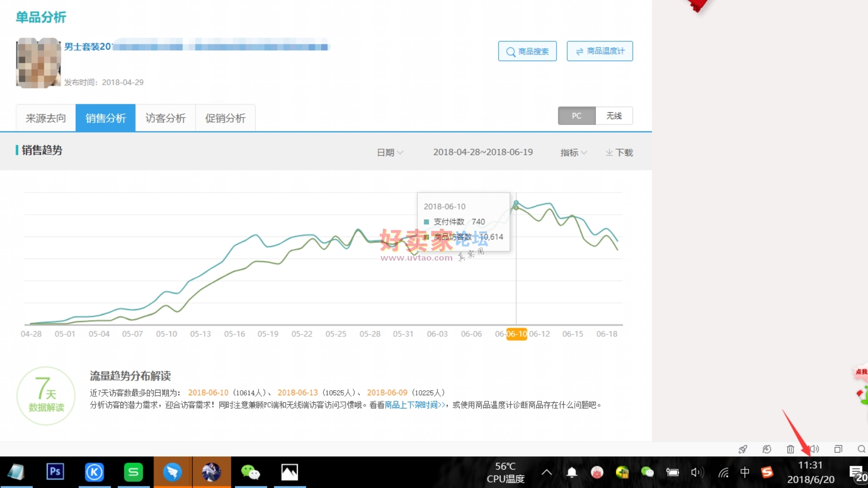Switch the device toggle to 无线
868x488 pixels.
614,116
